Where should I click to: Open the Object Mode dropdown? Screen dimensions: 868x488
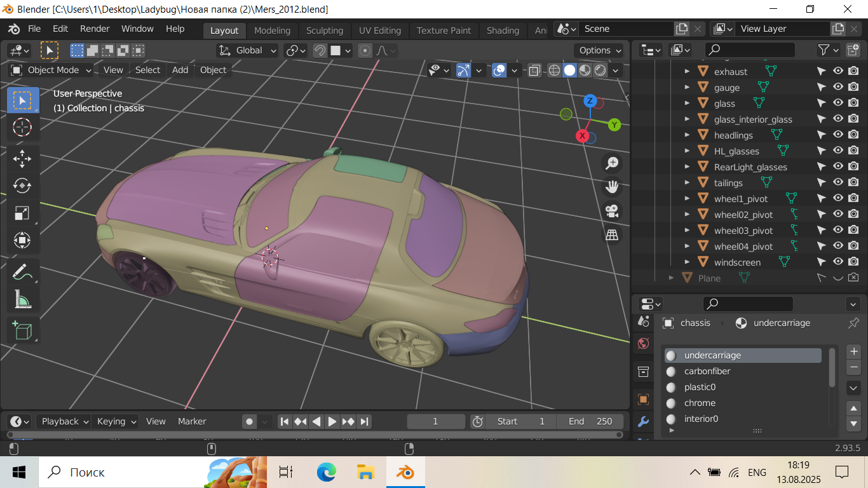[x=52, y=70]
